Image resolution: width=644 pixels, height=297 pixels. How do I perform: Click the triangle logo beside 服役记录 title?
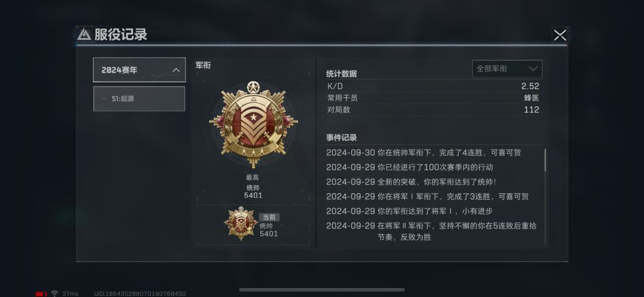click(x=84, y=34)
